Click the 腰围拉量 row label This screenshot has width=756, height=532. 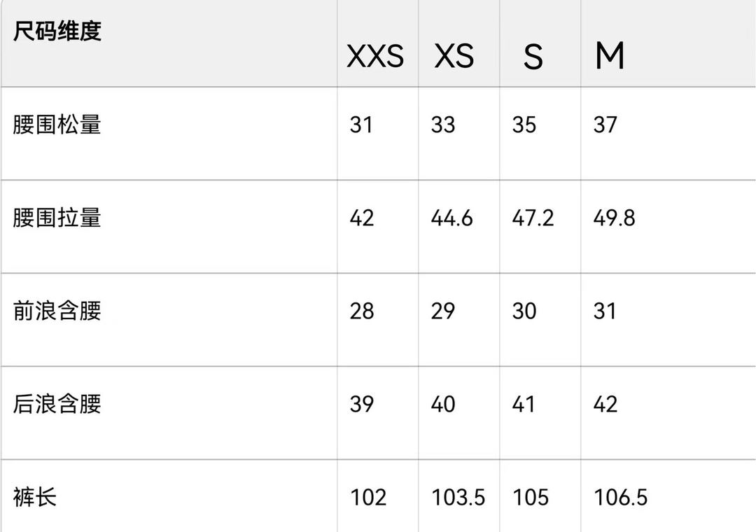(57, 218)
